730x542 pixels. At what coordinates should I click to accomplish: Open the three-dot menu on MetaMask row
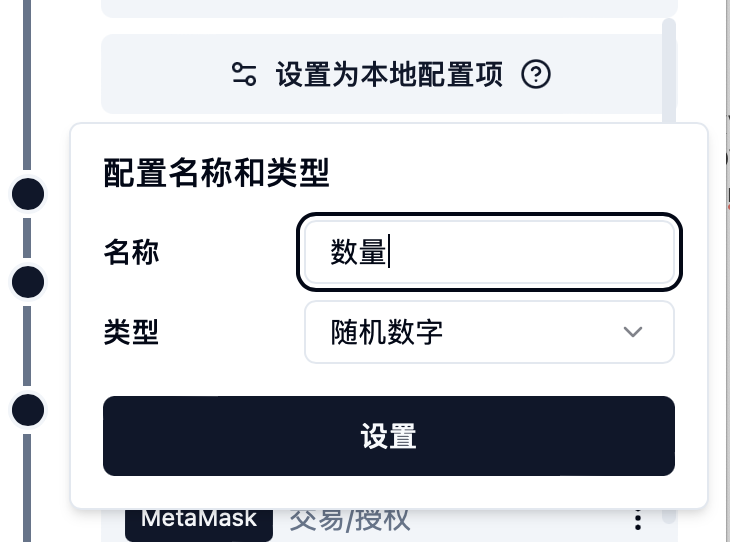(x=638, y=520)
